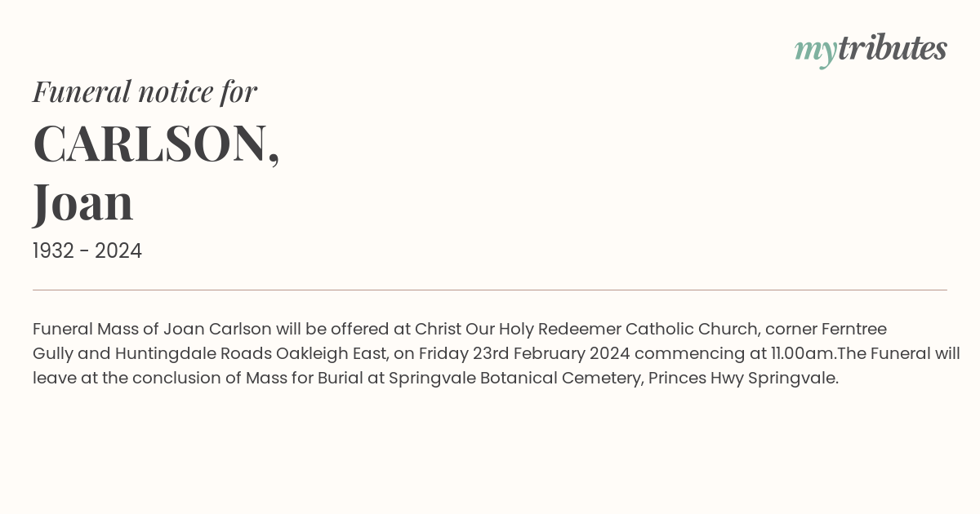Select the CARLSON surname heading
The height and width of the screenshot is (514, 980).
pyautogui.click(x=150, y=144)
